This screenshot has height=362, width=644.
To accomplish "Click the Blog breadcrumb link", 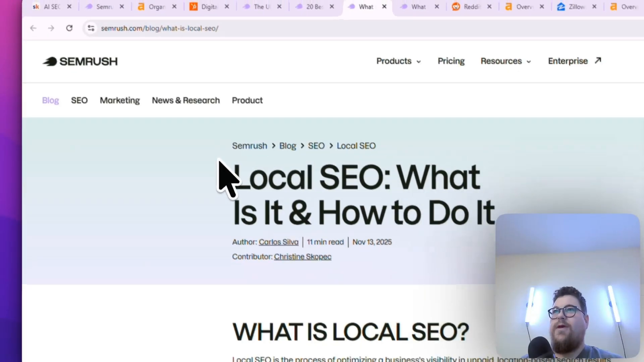I will pos(287,146).
